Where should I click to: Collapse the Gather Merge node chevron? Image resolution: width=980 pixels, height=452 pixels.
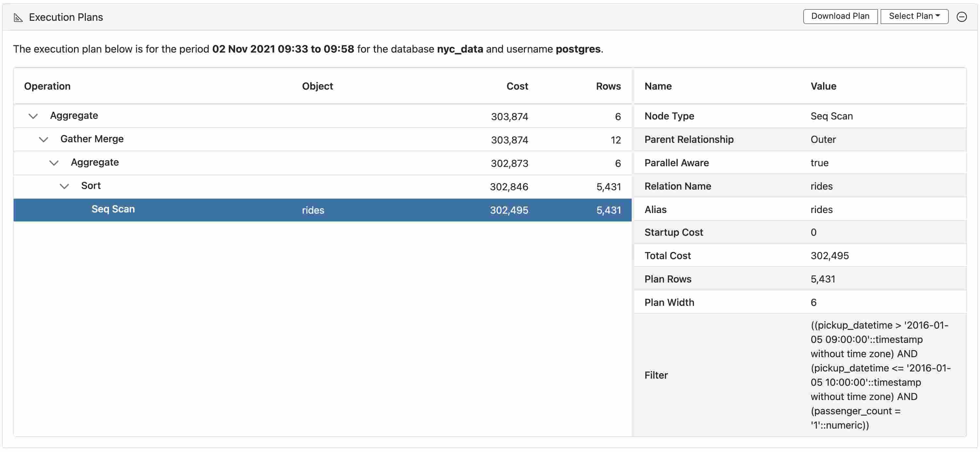click(x=43, y=140)
